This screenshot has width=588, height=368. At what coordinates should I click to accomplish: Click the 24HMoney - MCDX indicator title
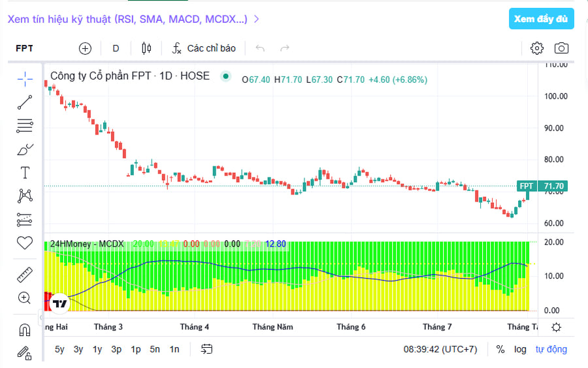[x=87, y=244]
